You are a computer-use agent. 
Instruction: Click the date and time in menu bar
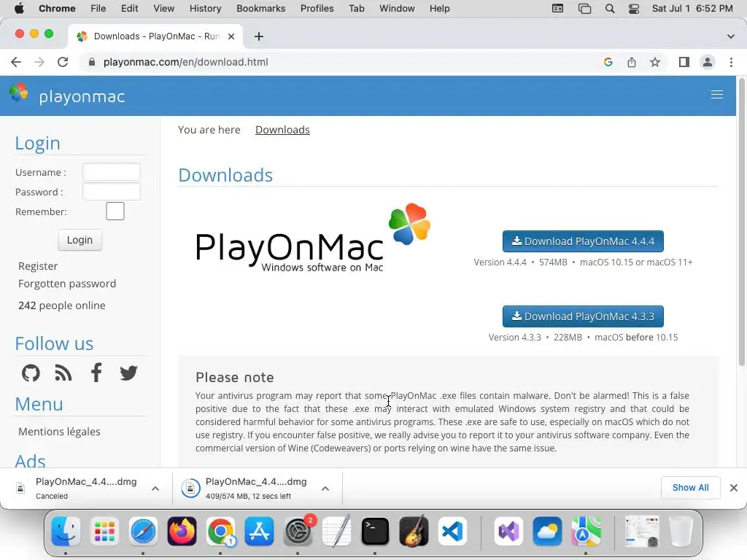tap(692, 9)
